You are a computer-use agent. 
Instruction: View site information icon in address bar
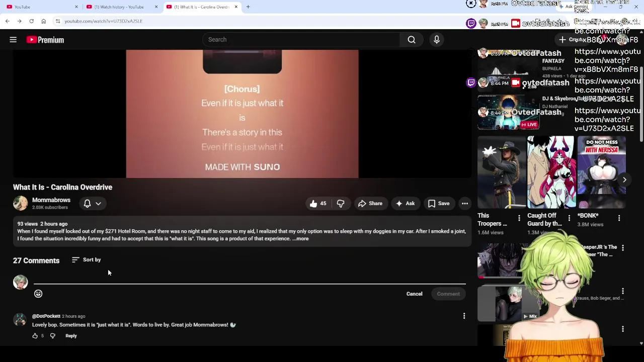point(58,21)
